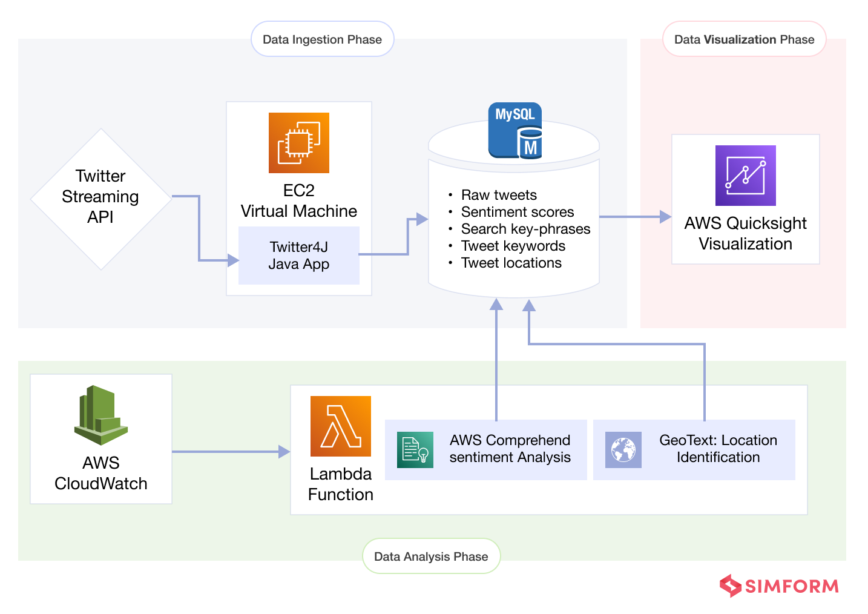Image resolution: width=868 pixels, height=614 pixels.
Task: Click the red Simform logo mark
Action: 731,586
